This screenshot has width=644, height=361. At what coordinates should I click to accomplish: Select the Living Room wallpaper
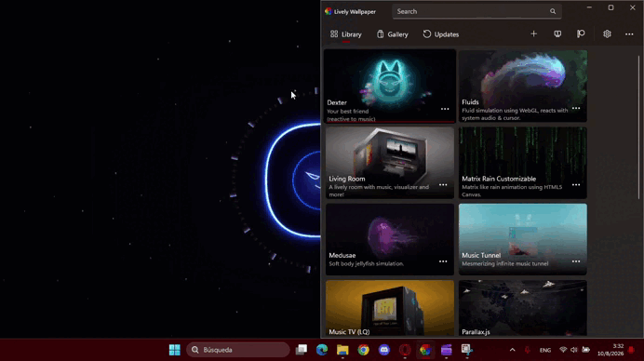tap(390, 163)
